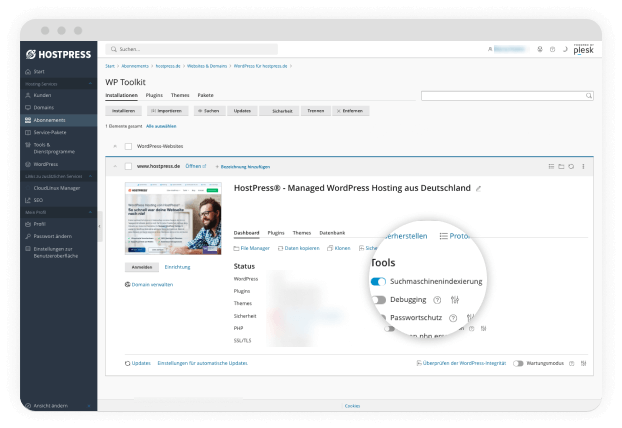Click Domain verwalten link
622x428 pixels.
[x=149, y=285]
